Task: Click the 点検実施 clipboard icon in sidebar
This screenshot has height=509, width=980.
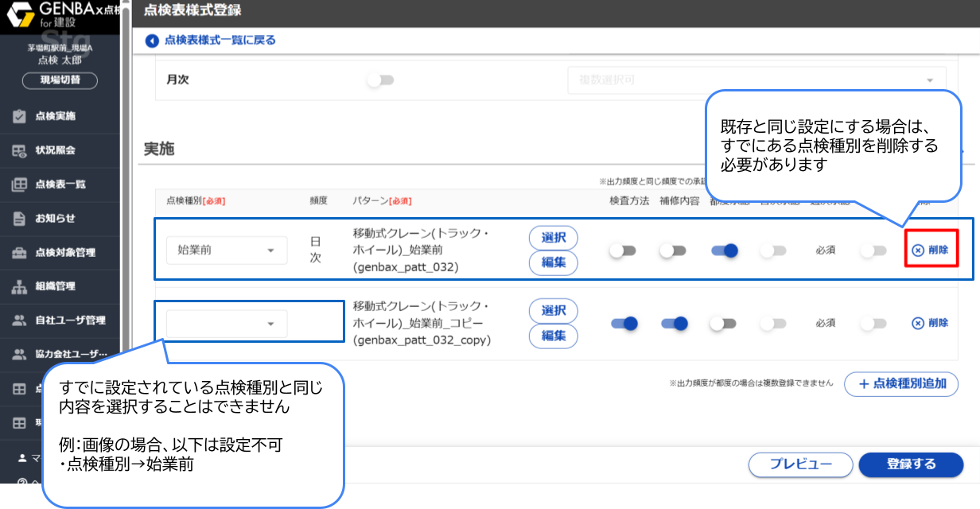Action: 20,117
